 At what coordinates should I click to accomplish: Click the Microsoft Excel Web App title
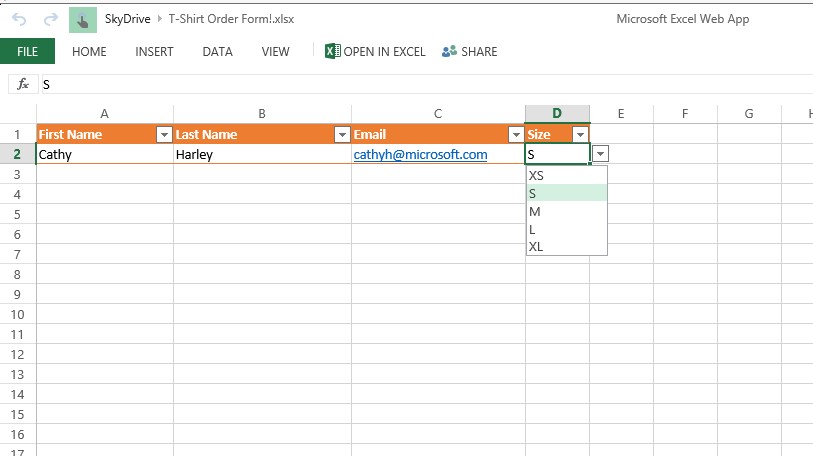coord(682,19)
